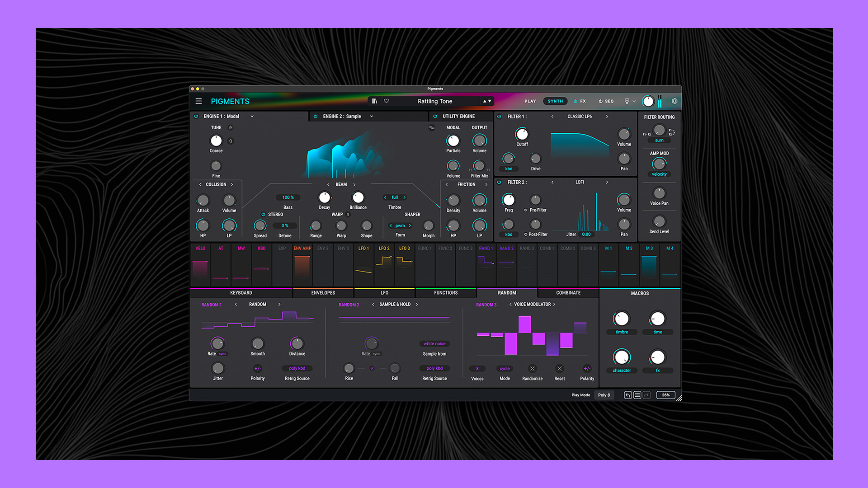Image resolution: width=868 pixels, height=488 pixels.
Task: Favorite the preset with heart icon
Action: tap(387, 101)
